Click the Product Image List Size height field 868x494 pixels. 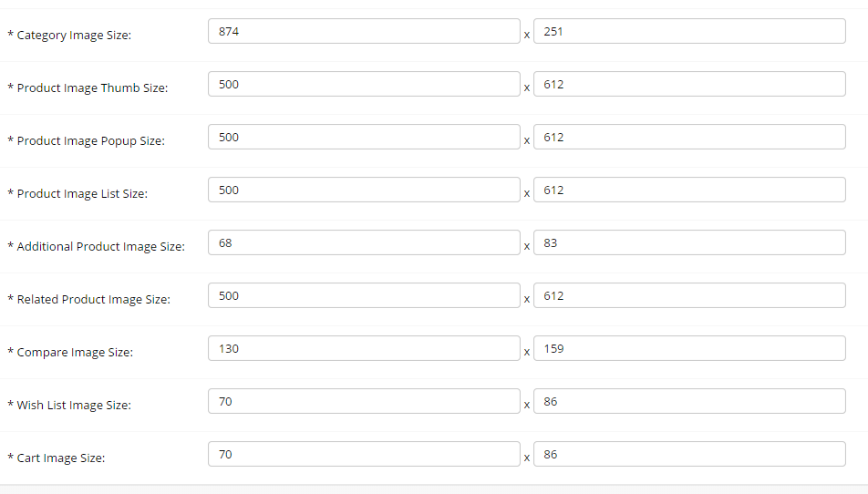[x=689, y=190]
